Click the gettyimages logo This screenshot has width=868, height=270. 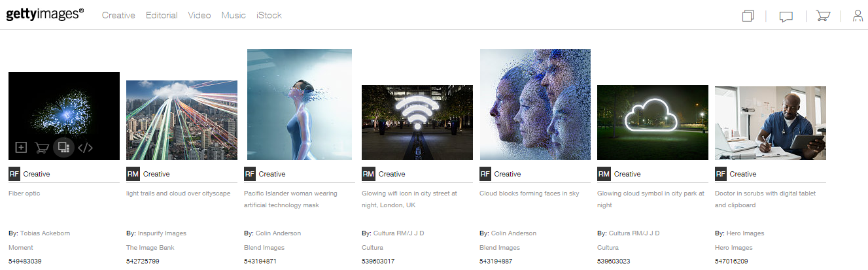pos(45,15)
